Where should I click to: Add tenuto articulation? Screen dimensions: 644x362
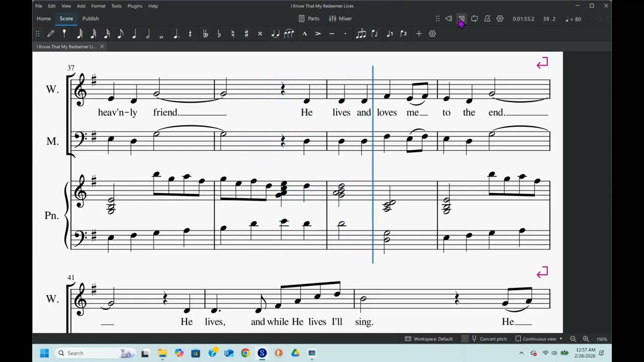pyautogui.click(x=332, y=34)
